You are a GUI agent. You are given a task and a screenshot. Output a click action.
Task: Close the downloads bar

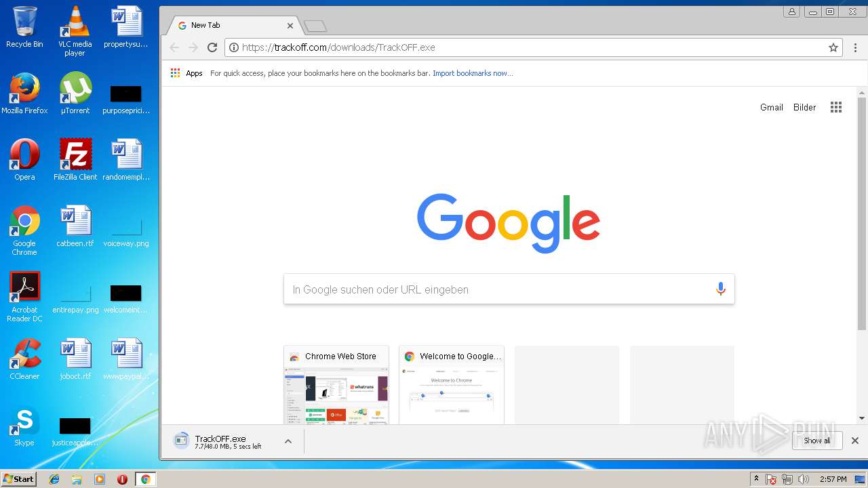(855, 441)
